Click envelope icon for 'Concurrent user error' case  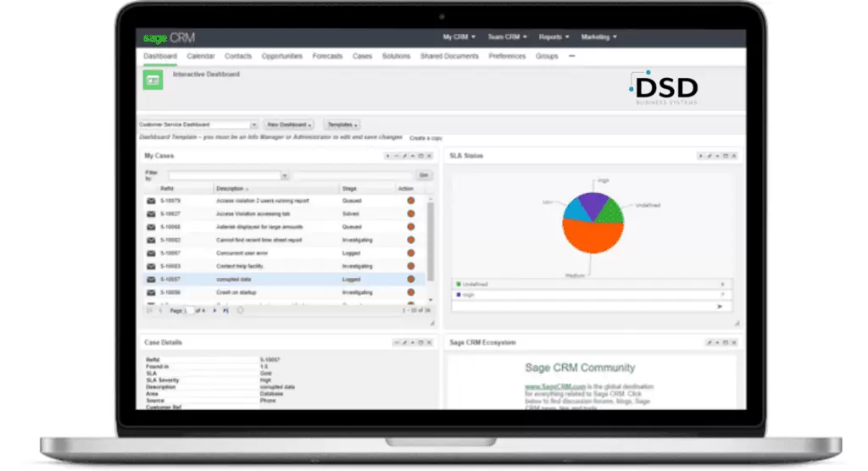151,252
